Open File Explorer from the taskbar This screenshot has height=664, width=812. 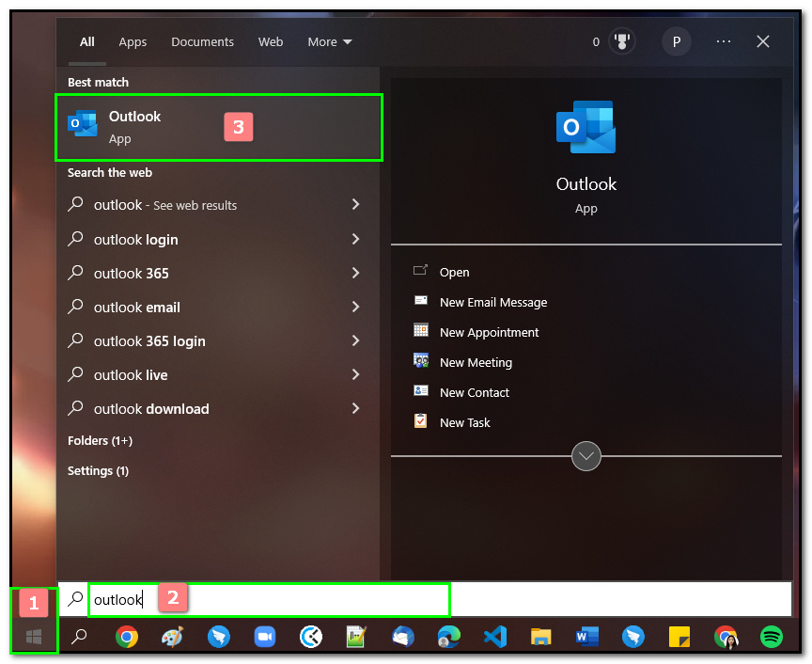540,637
